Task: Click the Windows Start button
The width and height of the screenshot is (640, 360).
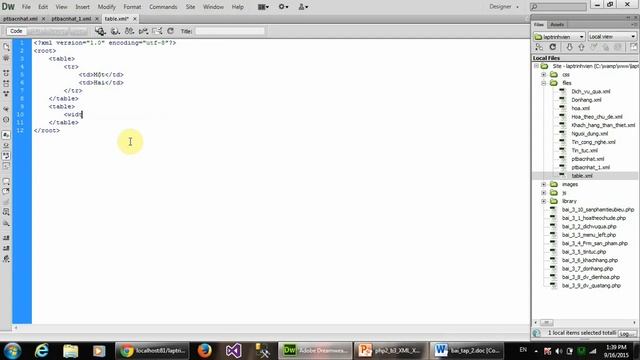Action: [12, 351]
